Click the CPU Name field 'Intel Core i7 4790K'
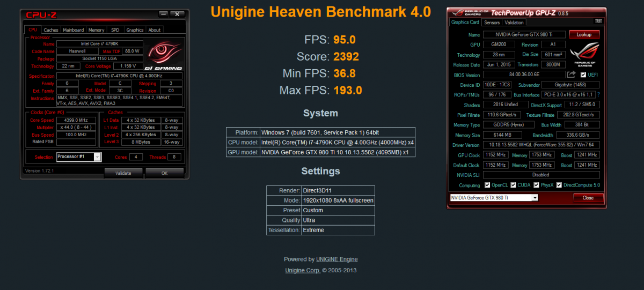 click(100, 44)
